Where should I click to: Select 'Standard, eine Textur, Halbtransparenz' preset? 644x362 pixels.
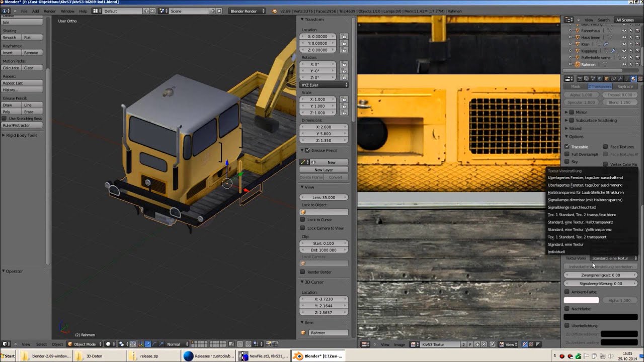[580, 222]
